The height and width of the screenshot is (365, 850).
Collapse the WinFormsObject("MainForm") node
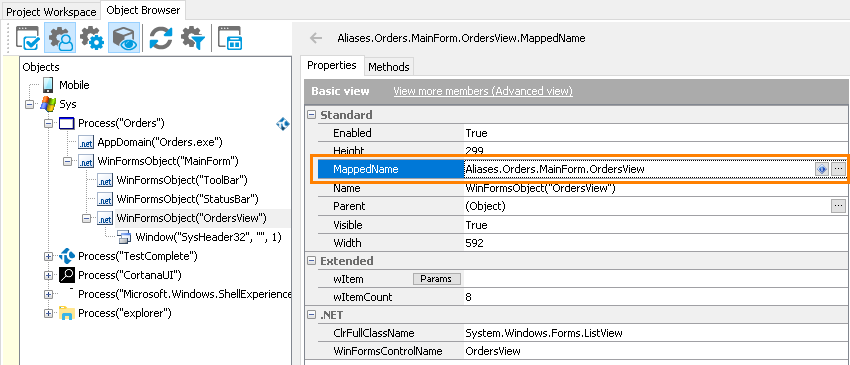tap(67, 162)
